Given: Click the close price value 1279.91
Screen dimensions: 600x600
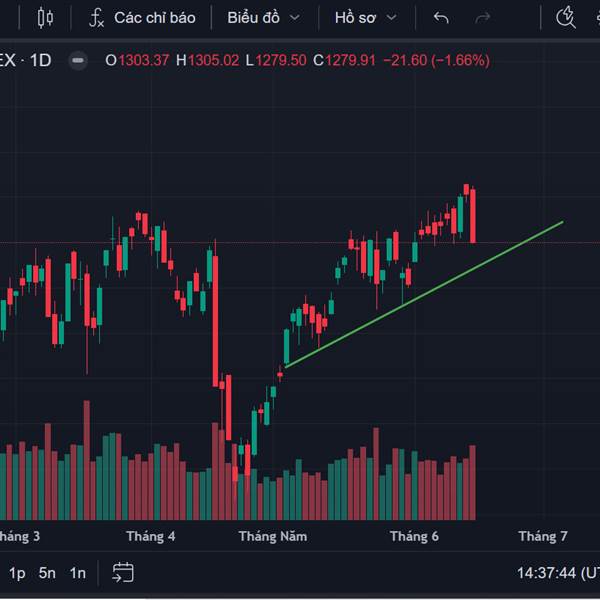Looking at the screenshot, I should 350,60.
